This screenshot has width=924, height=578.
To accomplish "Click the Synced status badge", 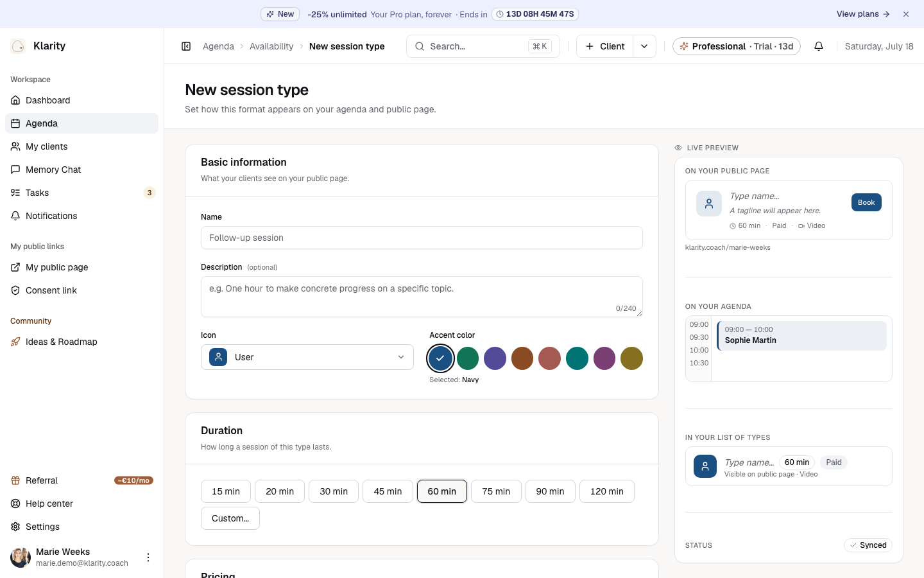I will tap(868, 545).
